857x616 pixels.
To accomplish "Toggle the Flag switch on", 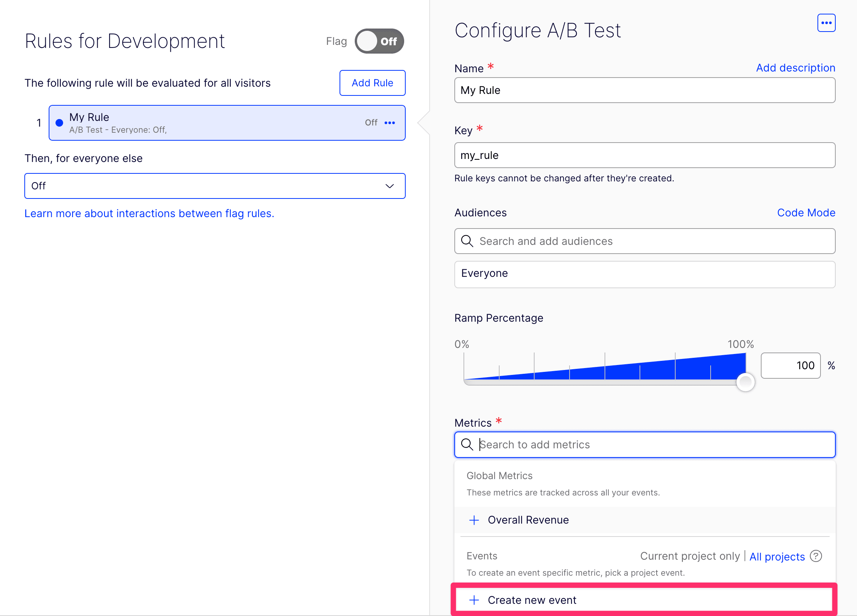I will (x=379, y=41).
